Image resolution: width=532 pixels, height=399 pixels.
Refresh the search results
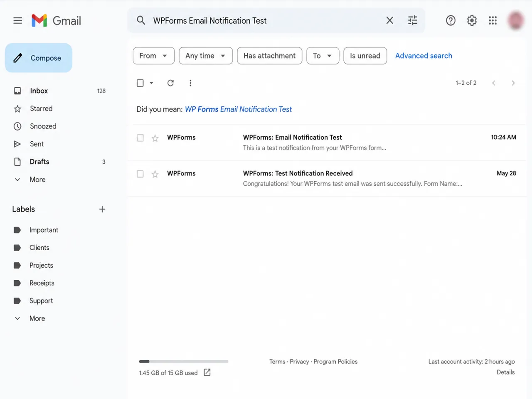coord(170,83)
